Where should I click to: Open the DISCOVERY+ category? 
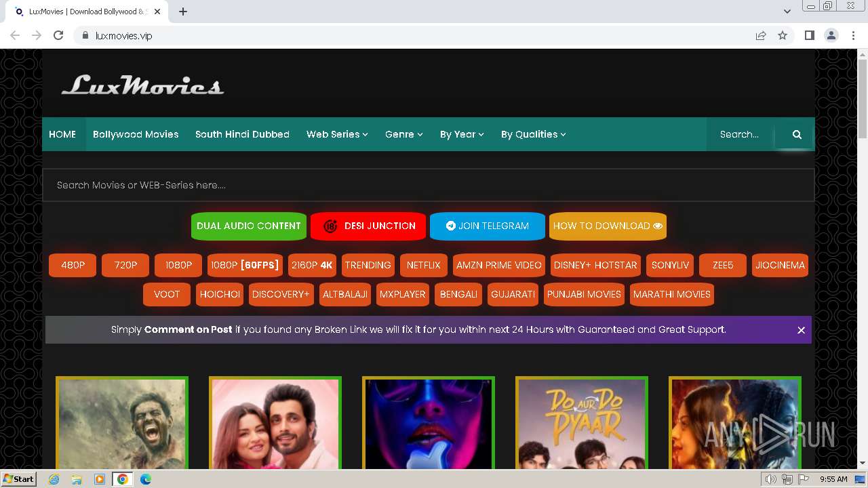click(281, 294)
